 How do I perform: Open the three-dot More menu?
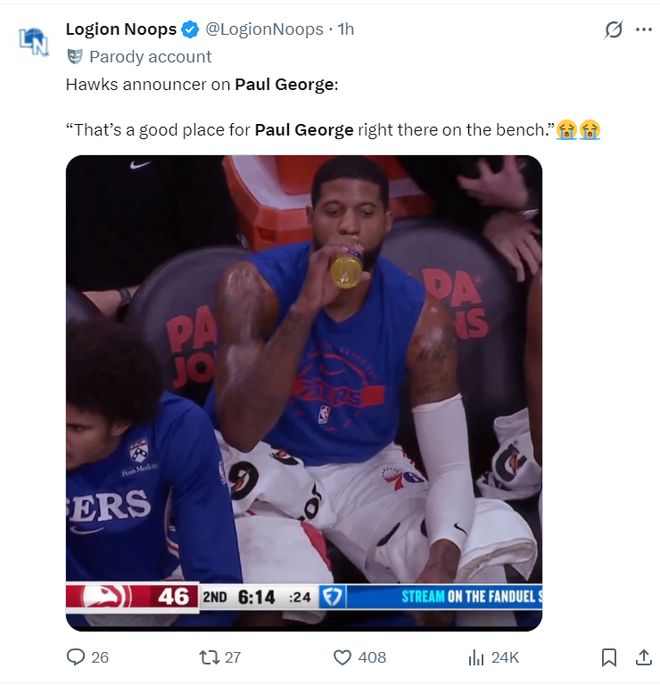pyautogui.click(x=643, y=30)
